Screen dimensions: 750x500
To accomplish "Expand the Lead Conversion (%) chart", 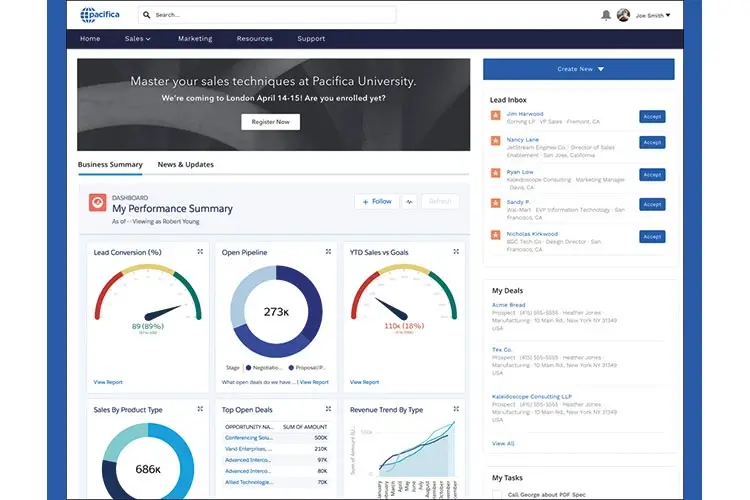I will (200, 252).
